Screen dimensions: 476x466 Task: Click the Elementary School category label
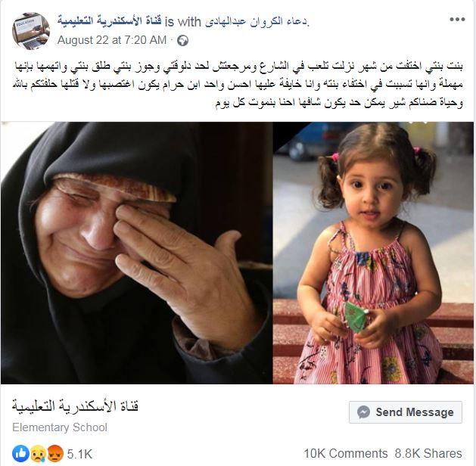[x=60, y=427]
